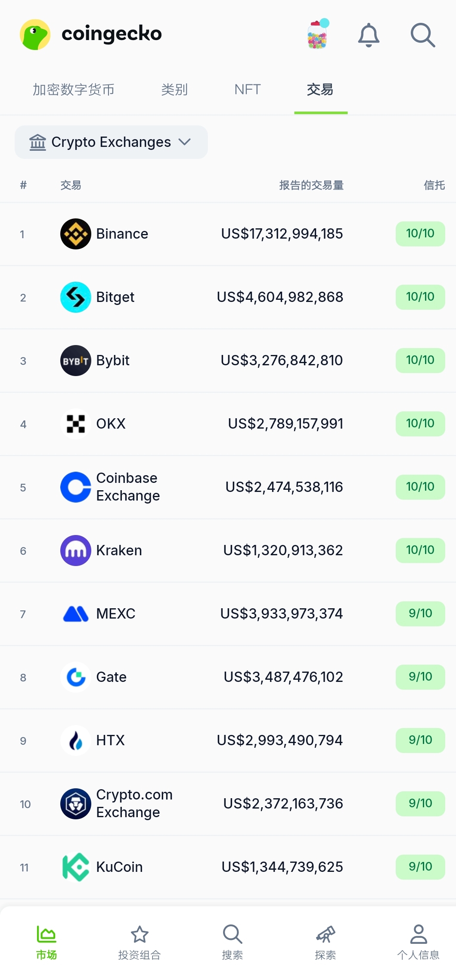Tap the 市场 market nav item

tap(47, 942)
